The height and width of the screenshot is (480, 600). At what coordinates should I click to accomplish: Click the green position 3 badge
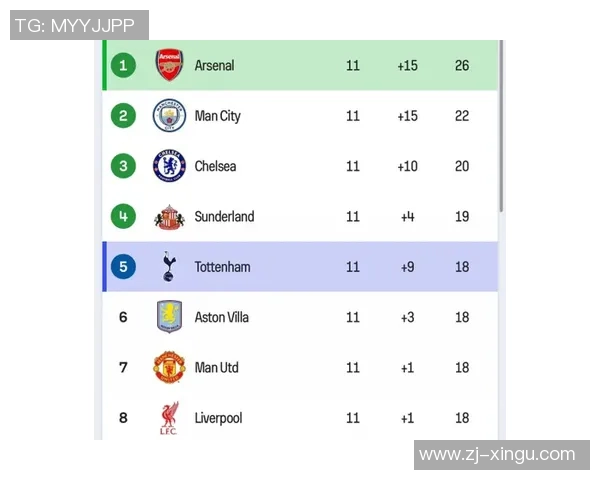(123, 166)
